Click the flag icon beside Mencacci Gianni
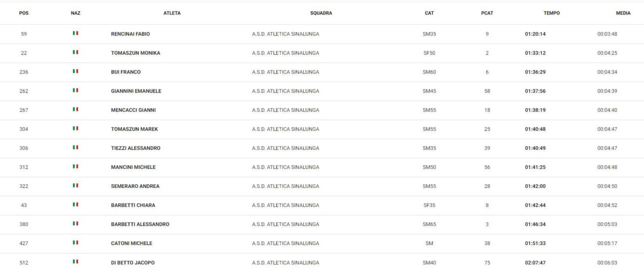Viewport: 644px width, 272px height. [x=75, y=109]
